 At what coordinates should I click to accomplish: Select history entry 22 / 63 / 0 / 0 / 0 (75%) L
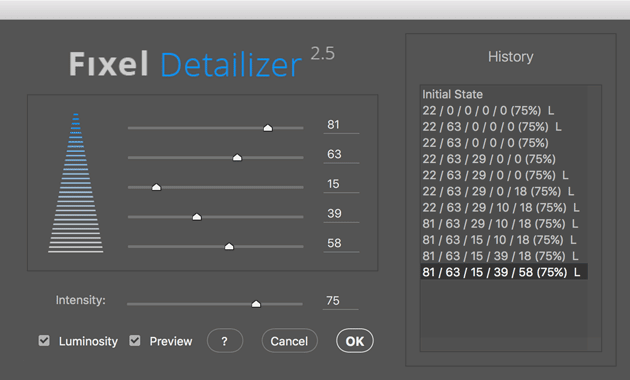point(504,127)
